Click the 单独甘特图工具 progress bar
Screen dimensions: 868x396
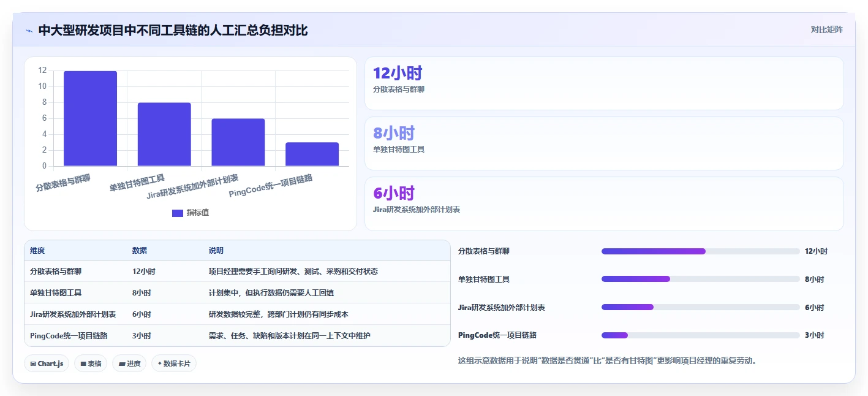[701, 279]
